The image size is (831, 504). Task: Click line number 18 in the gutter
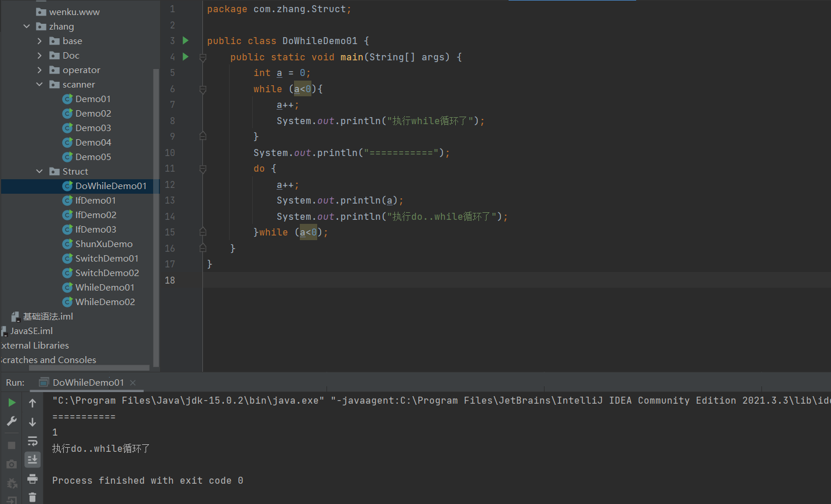[170, 280]
